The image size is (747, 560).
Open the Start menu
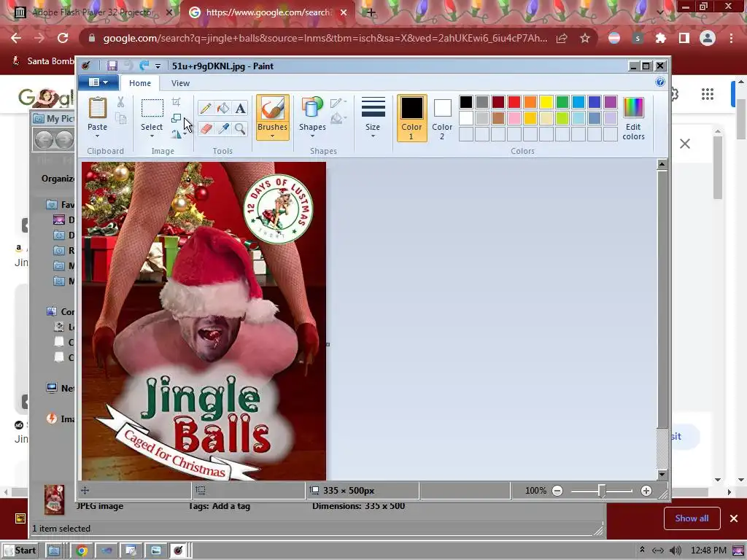tap(20, 551)
